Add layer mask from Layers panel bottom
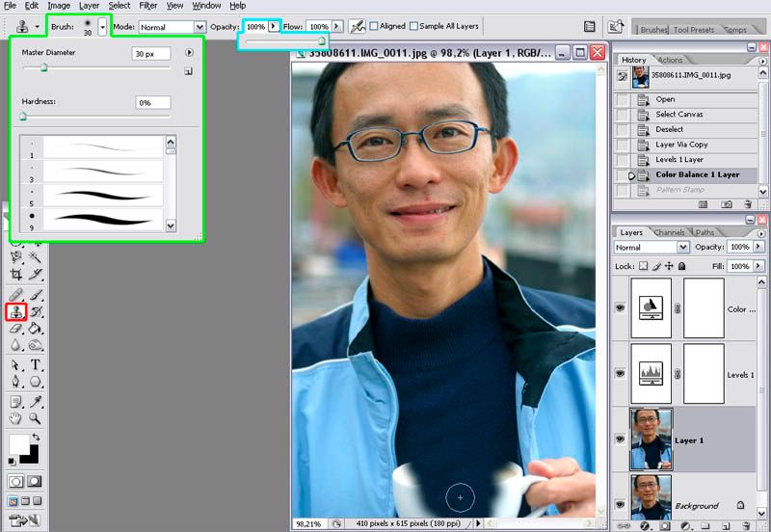The image size is (771, 532). 665,526
